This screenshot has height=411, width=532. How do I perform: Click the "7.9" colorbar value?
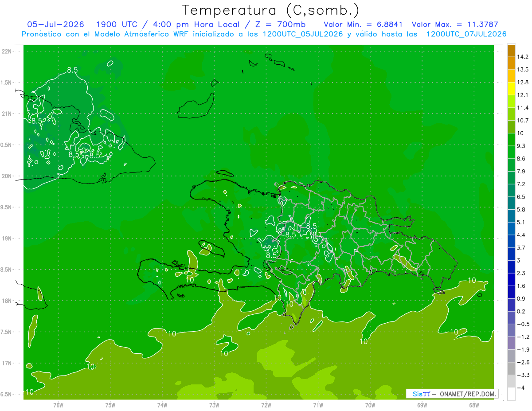(x=521, y=171)
